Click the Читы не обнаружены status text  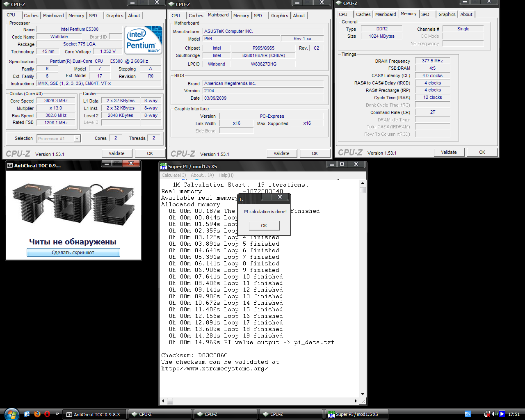[73, 242]
